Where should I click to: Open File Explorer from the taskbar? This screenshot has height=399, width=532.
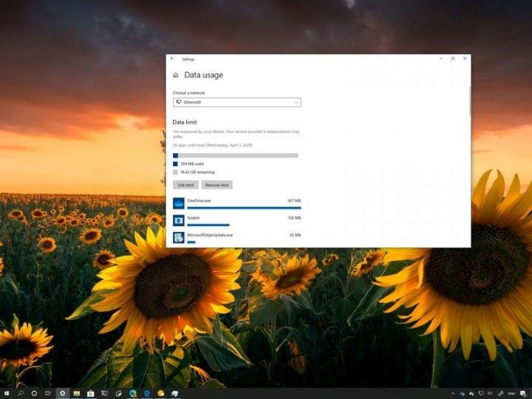(x=76, y=393)
